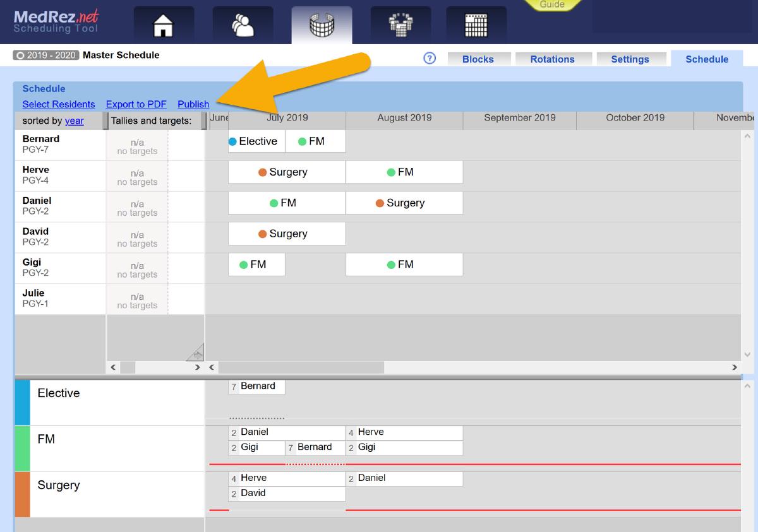The image size is (758, 532).
Task: Open the Home page via house icon
Action: [164, 26]
